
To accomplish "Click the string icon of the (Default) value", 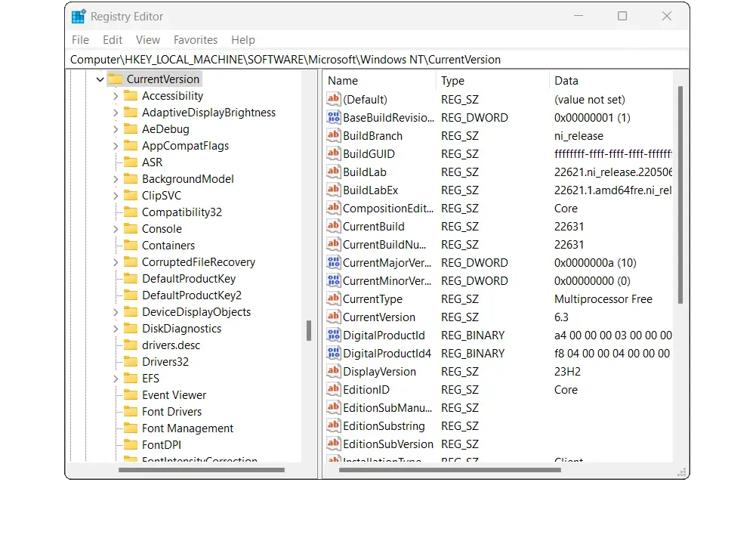I will [333, 100].
